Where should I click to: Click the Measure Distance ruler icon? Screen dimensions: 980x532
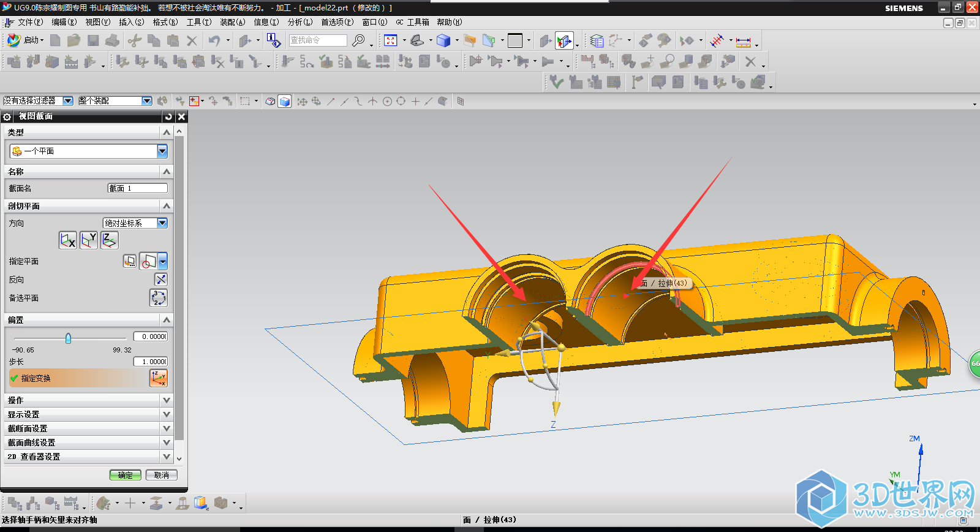[x=743, y=41]
